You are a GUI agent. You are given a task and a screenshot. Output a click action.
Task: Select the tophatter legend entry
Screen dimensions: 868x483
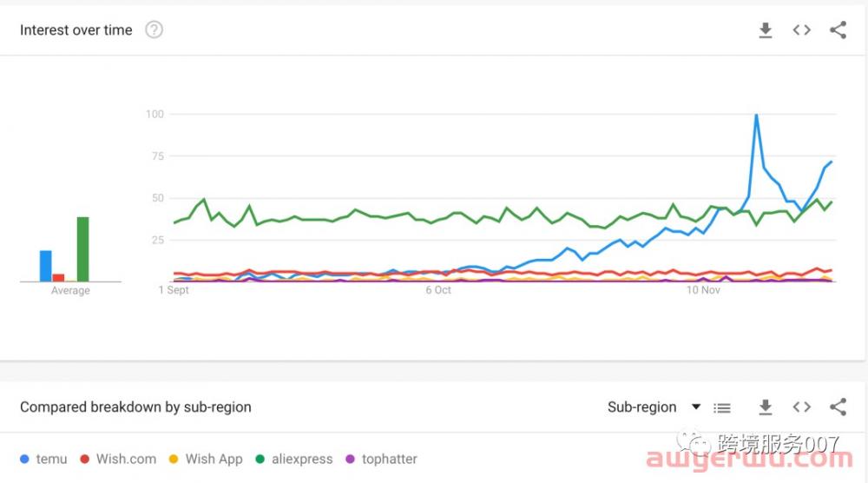(381, 460)
